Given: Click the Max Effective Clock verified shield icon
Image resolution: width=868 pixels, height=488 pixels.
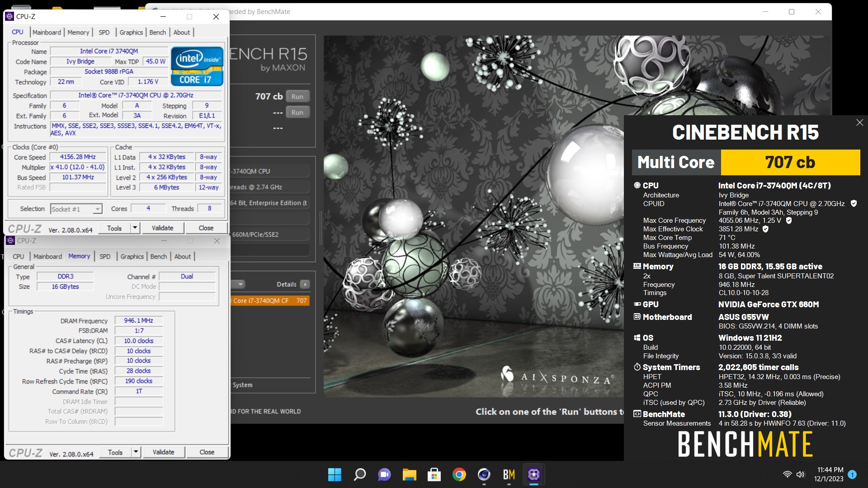Looking at the screenshot, I should point(765,229).
